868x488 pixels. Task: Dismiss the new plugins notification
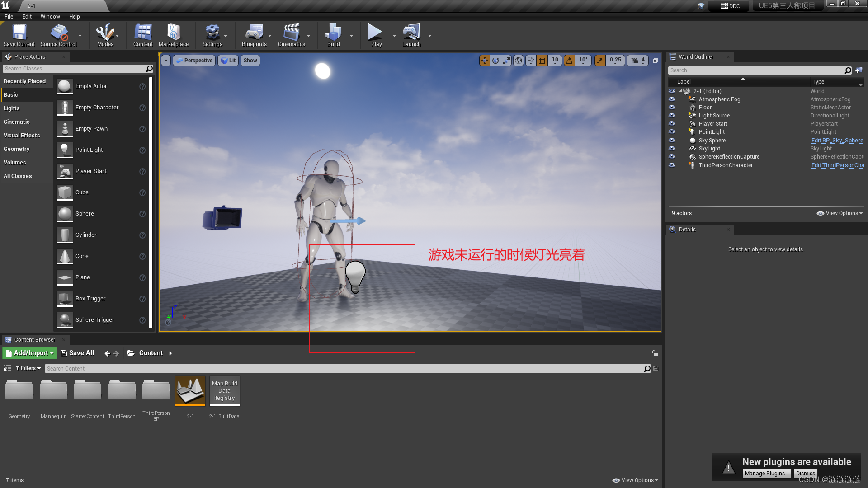point(805,473)
